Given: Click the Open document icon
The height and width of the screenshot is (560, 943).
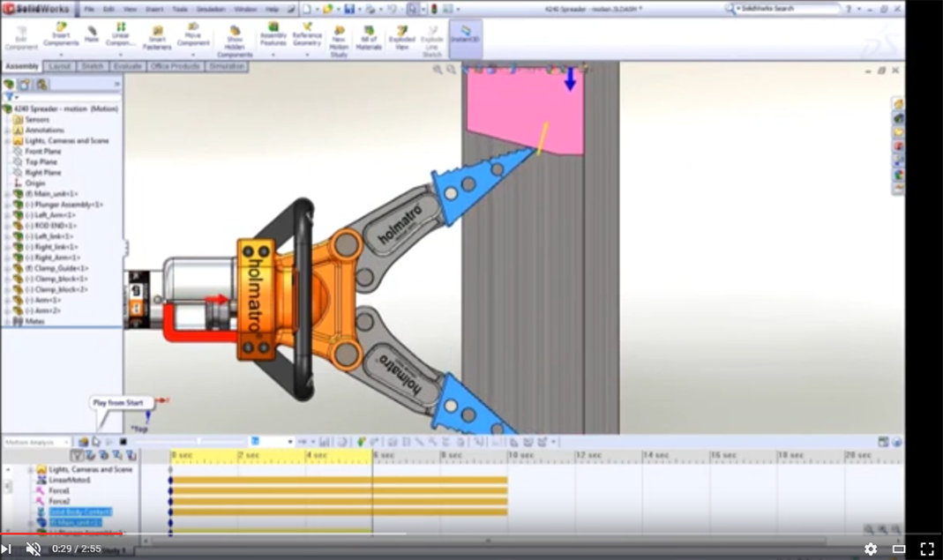Looking at the screenshot, I should 328,9.
